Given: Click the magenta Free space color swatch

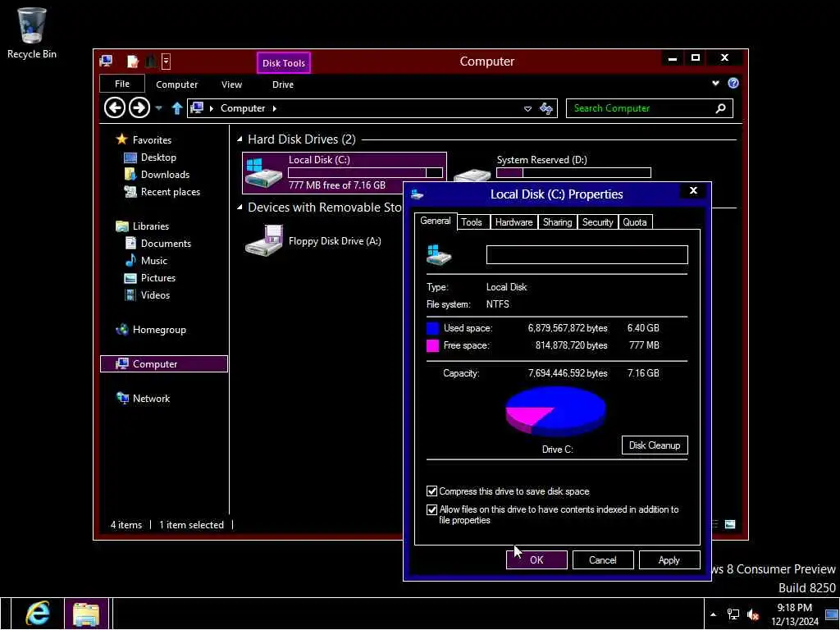Looking at the screenshot, I should (432, 345).
